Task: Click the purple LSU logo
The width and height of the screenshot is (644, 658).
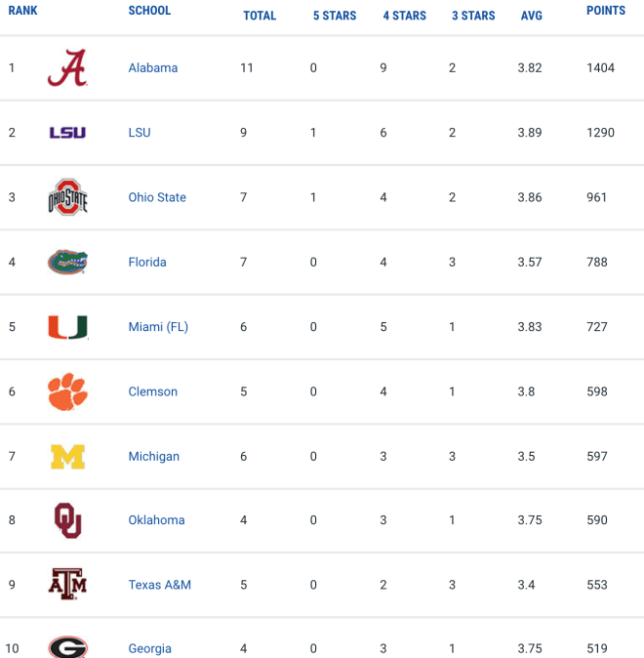Action: click(x=67, y=133)
